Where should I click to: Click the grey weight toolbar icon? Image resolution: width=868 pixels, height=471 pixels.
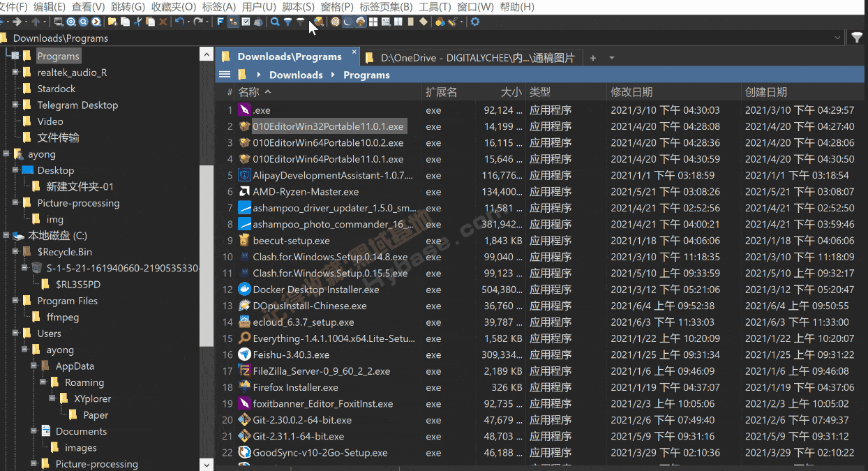[259, 22]
